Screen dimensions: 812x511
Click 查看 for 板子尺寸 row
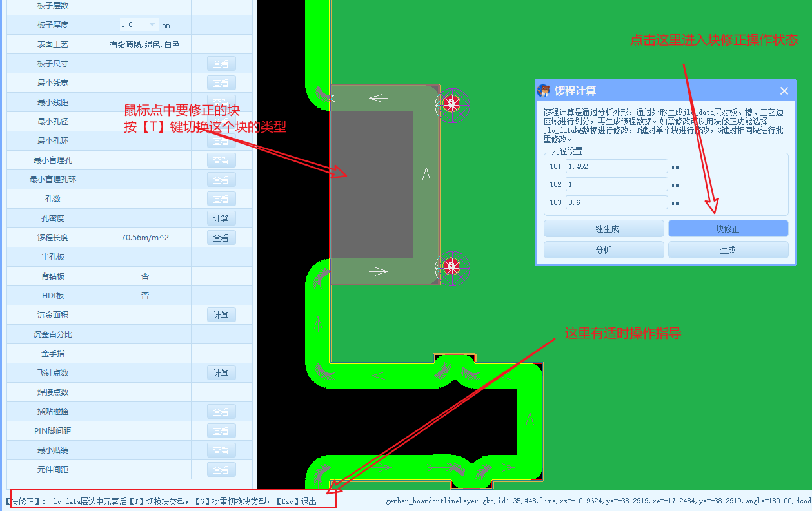221,64
